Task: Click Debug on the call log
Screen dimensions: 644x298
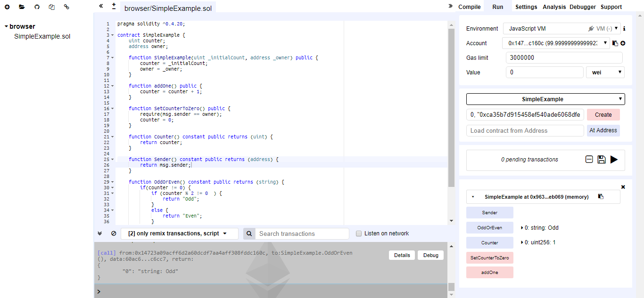Action: tap(431, 255)
